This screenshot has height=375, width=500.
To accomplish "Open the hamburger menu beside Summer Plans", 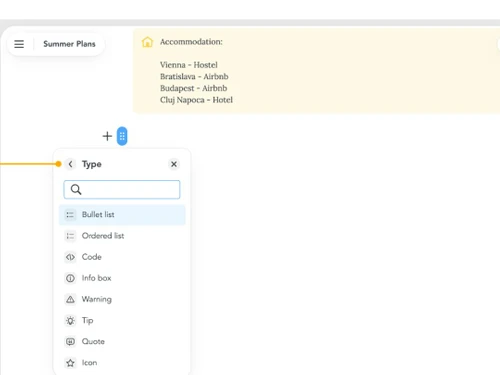I will coord(19,44).
